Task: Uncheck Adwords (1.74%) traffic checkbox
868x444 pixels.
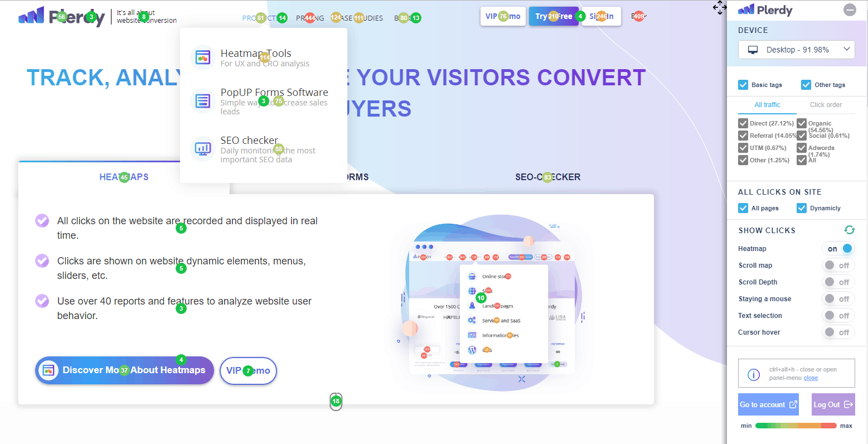Action: (x=802, y=148)
